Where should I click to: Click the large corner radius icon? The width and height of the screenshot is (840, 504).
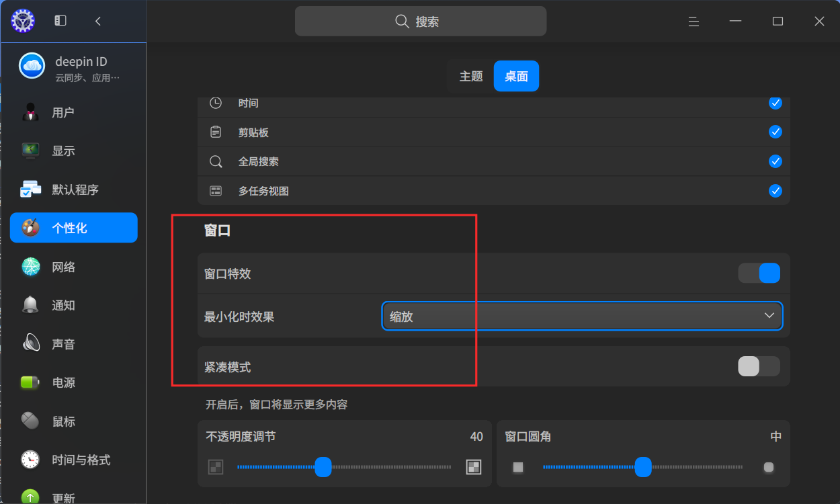(769, 467)
